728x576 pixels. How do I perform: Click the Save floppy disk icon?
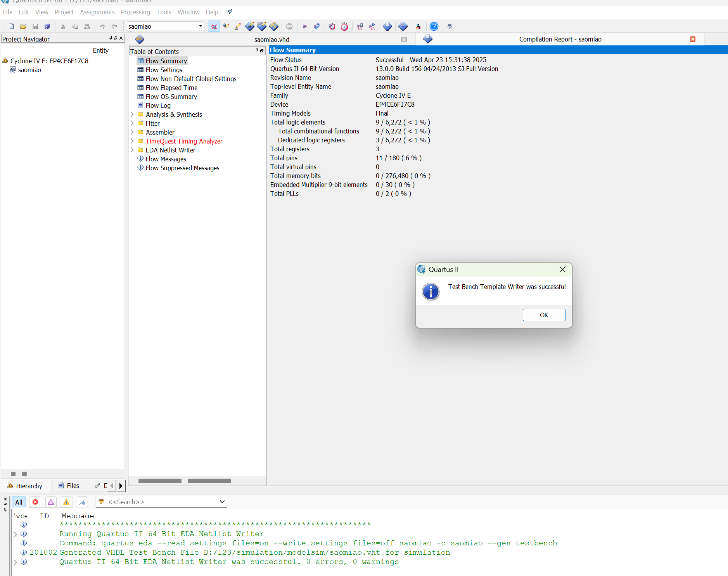pyautogui.click(x=35, y=26)
